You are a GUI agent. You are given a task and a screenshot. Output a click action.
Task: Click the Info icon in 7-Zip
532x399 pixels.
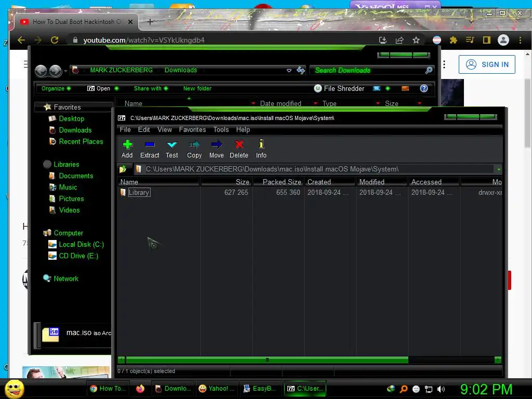pyautogui.click(x=261, y=144)
